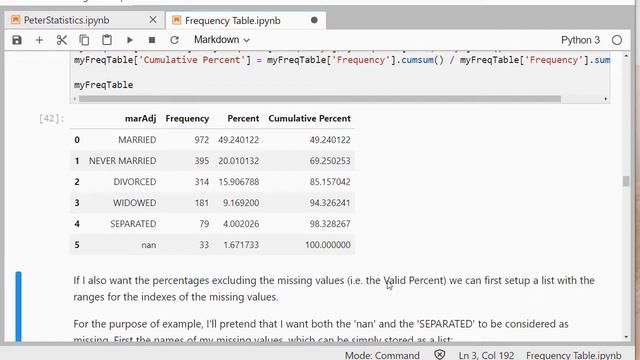This screenshot has width=640, height=360.
Task: Click the 'nan' cell in row 5
Action: [149, 245]
